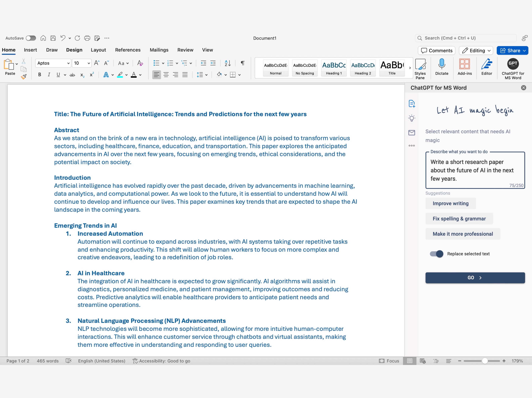Viewport: 532px width, 398px height.
Task: Click the ChatGPT for MS Word ribbon icon
Action: click(x=513, y=69)
